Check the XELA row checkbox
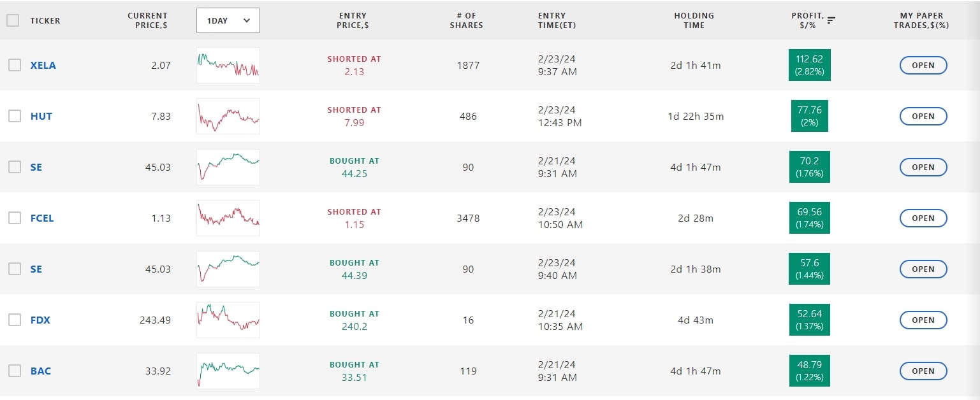 click(15, 65)
